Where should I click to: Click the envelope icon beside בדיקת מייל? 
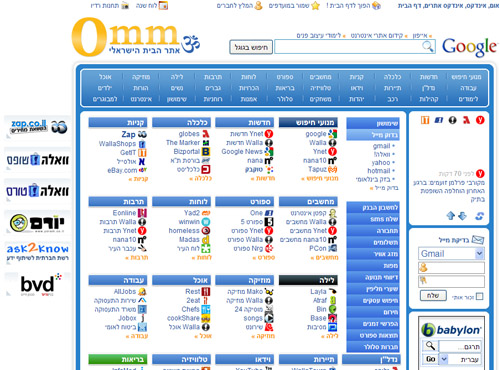pyautogui.click(x=478, y=240)
